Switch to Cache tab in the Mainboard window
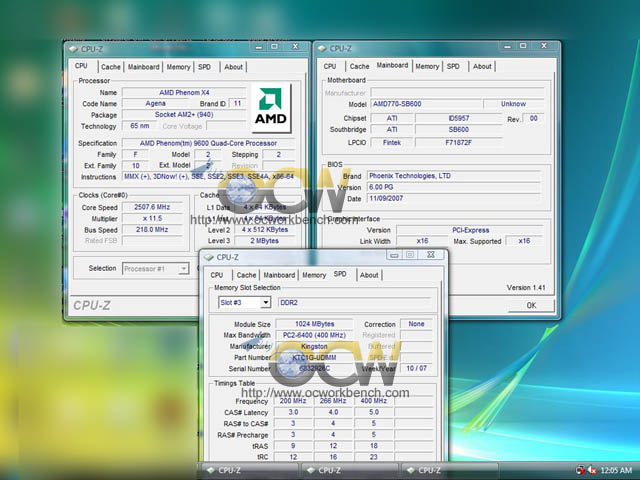 [359, 66]
